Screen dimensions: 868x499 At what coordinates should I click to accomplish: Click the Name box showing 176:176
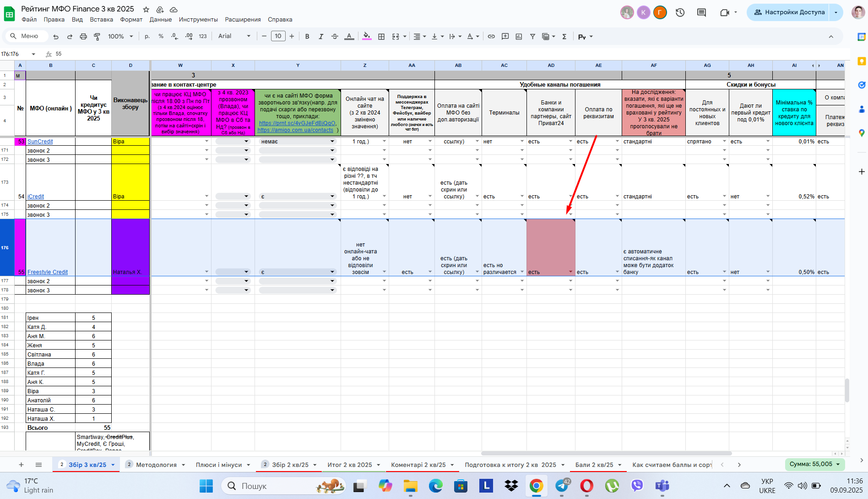[x=18, y=54]
